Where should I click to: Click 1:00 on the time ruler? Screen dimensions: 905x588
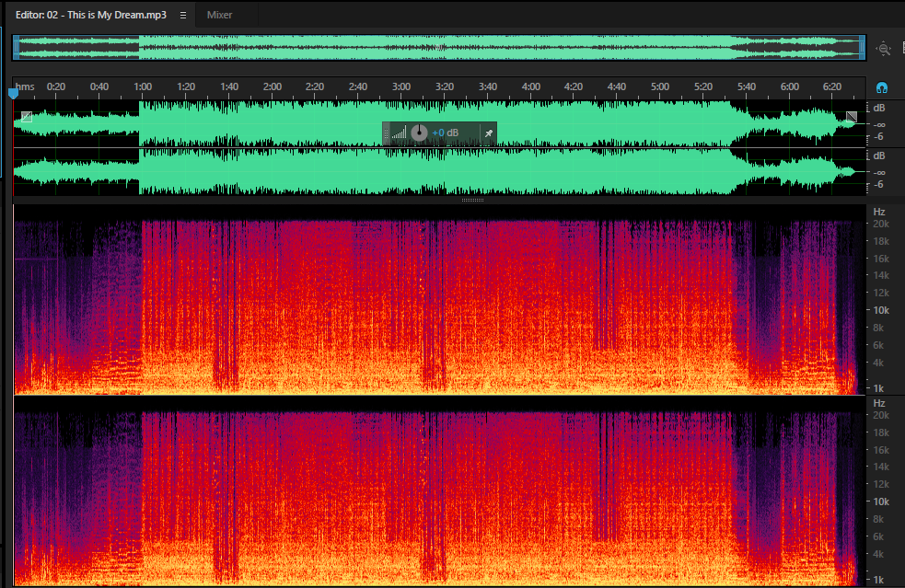(x=143, y=87)
